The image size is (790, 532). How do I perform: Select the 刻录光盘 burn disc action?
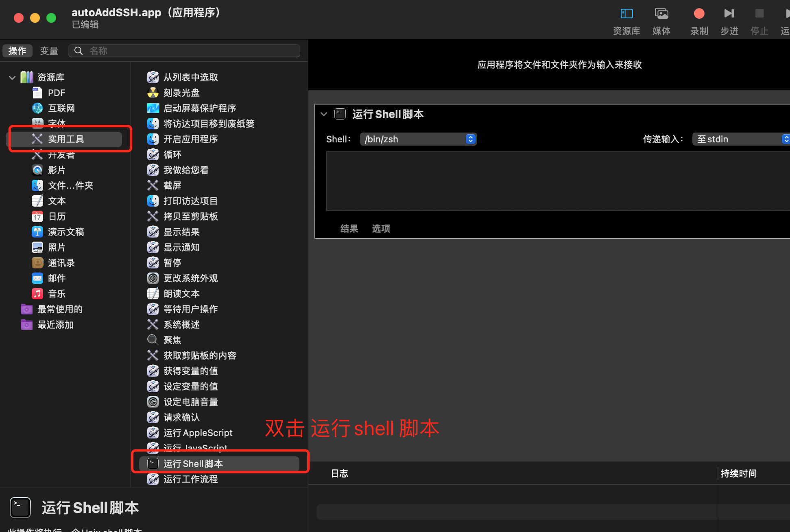181,93
